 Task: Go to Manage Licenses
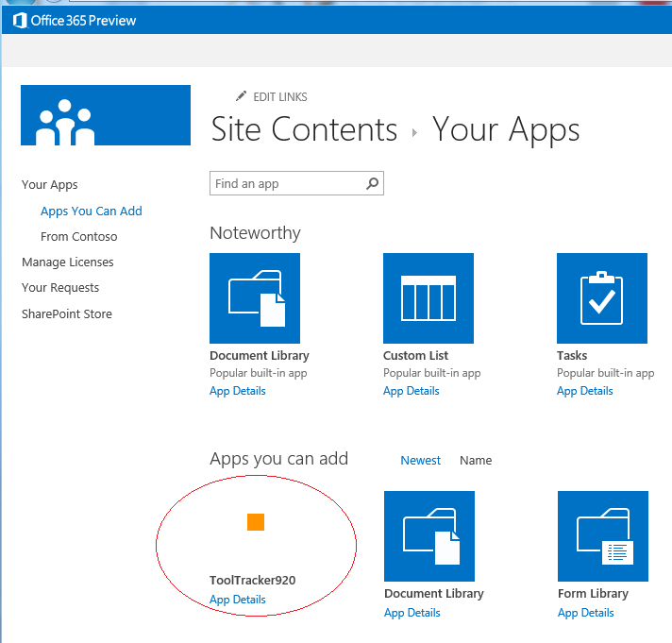coord(68,262)
